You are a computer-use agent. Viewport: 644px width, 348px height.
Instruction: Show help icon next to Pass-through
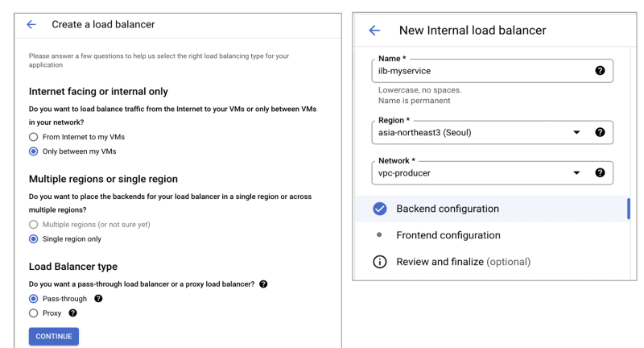pos(98,299)
